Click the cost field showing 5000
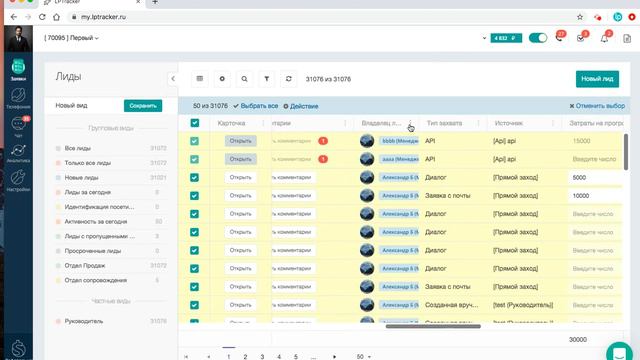640x360 pixels. tap(595, 178)
